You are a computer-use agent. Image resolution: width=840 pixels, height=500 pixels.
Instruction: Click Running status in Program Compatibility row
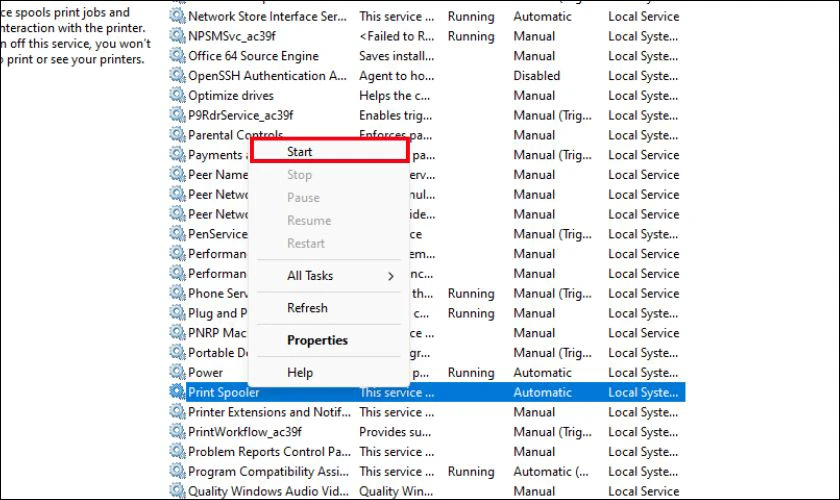click(x=471, y=472)
